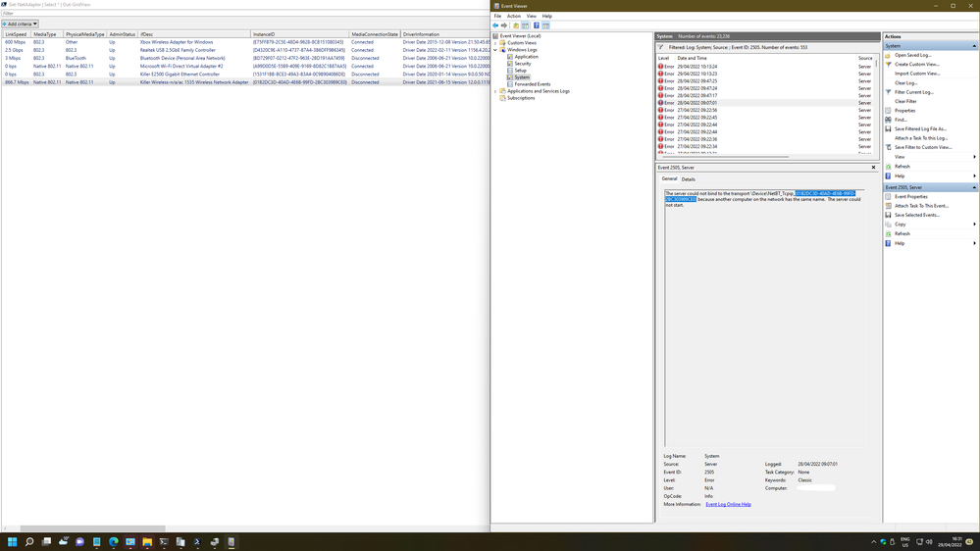Click the filter funnel icon above event list
This screenshot has width=980, height=551.
coord(660,47)
